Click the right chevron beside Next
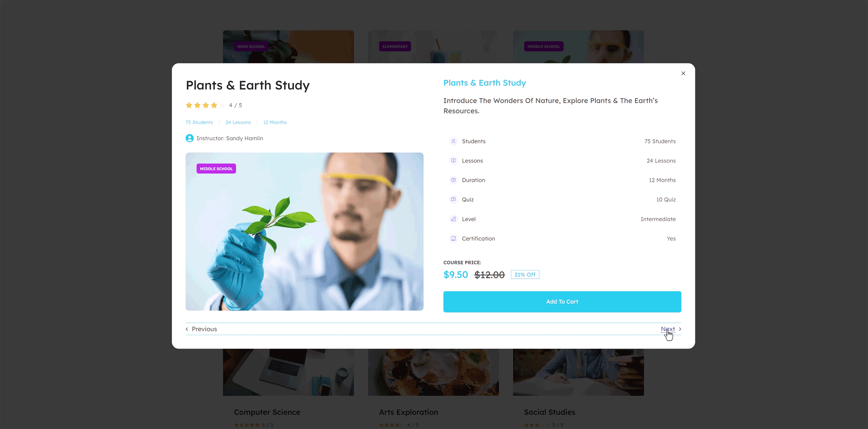This screenshot has width=868, height=429. 680,329
